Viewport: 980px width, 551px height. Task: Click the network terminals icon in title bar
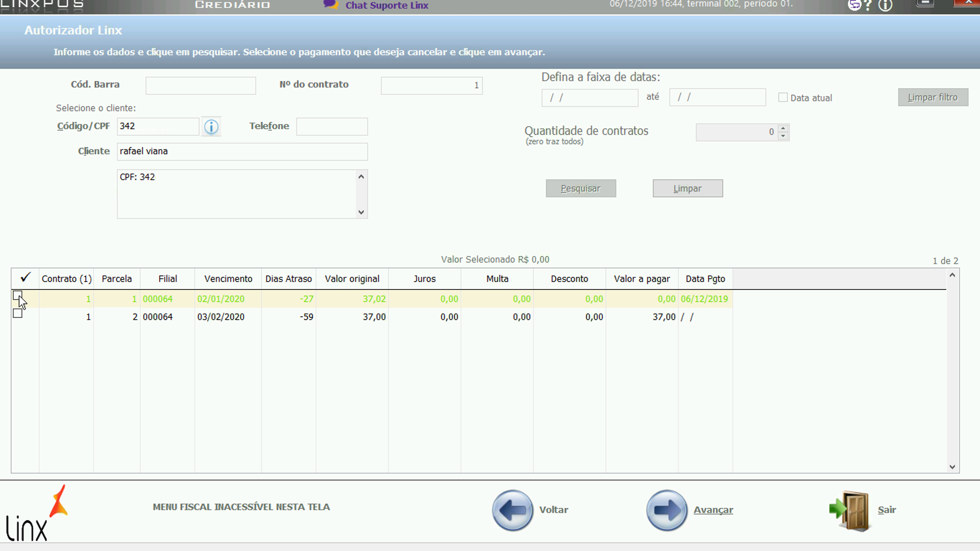(854, 5)
